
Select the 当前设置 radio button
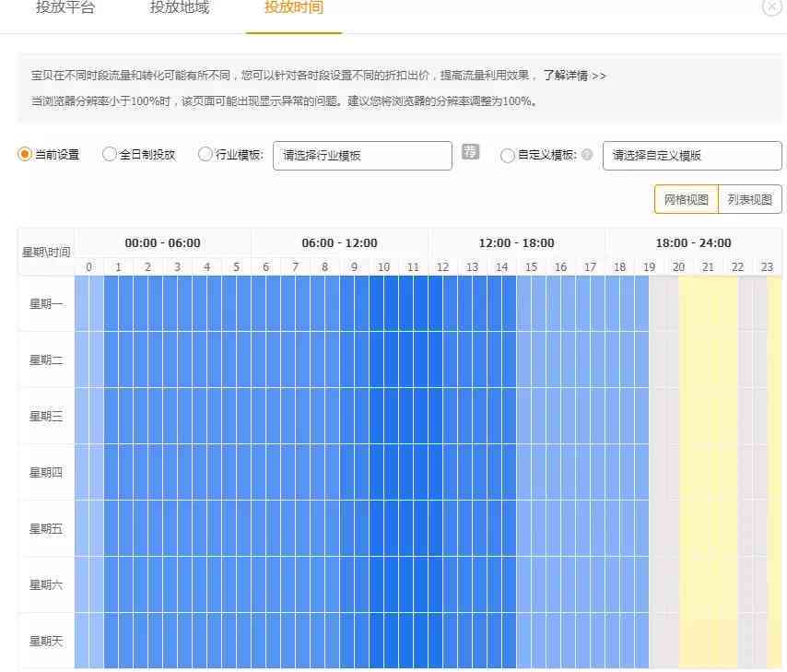click(24, 154)
